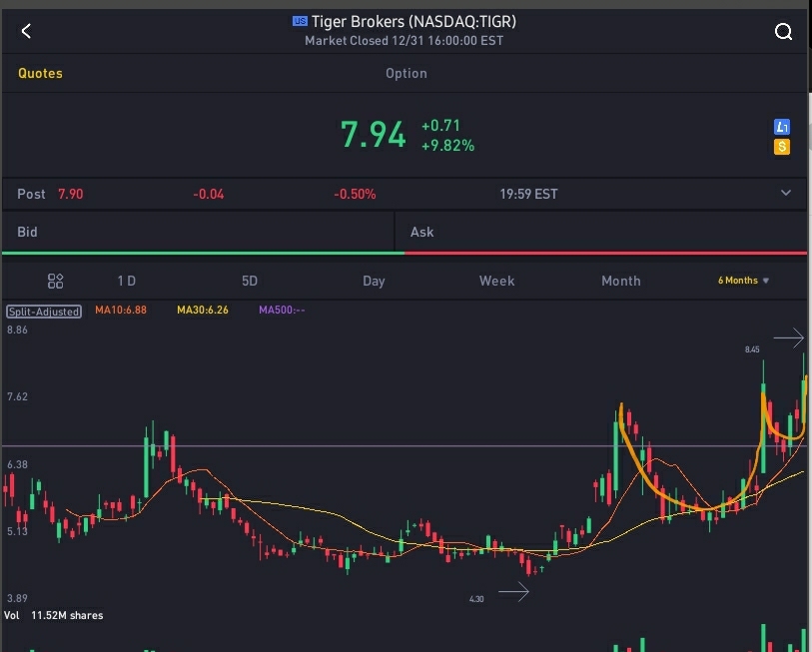This screenshot has height=652, width=812.
Task: Tap the 3.89 price axis label
Action: pos(17,598)
